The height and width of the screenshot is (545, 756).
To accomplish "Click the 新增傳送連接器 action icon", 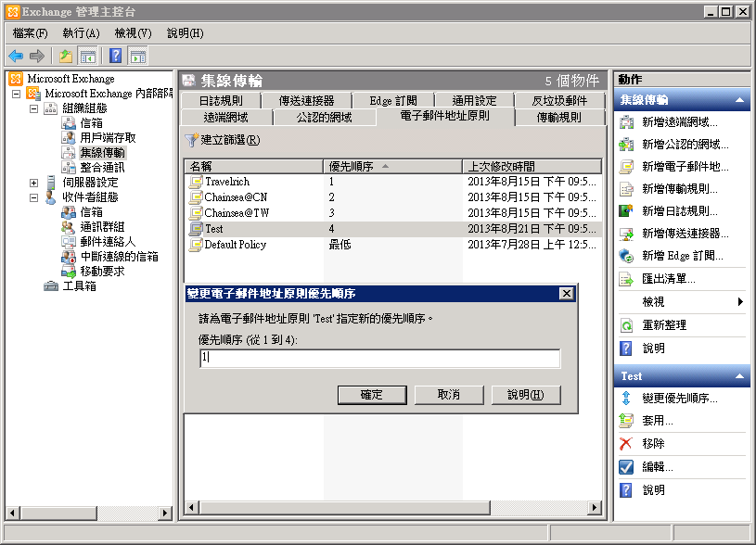I will tap(626, 234).
